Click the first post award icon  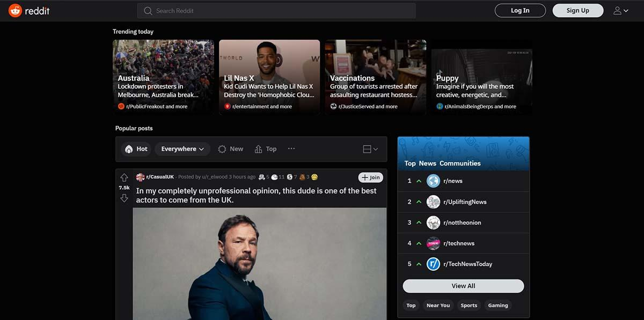261,177
